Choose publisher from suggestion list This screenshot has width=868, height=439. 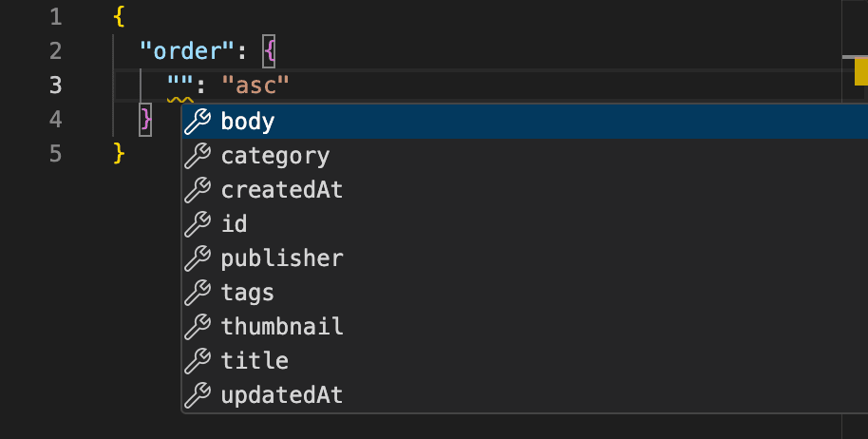pyautogui.click(x=282, y=258)
